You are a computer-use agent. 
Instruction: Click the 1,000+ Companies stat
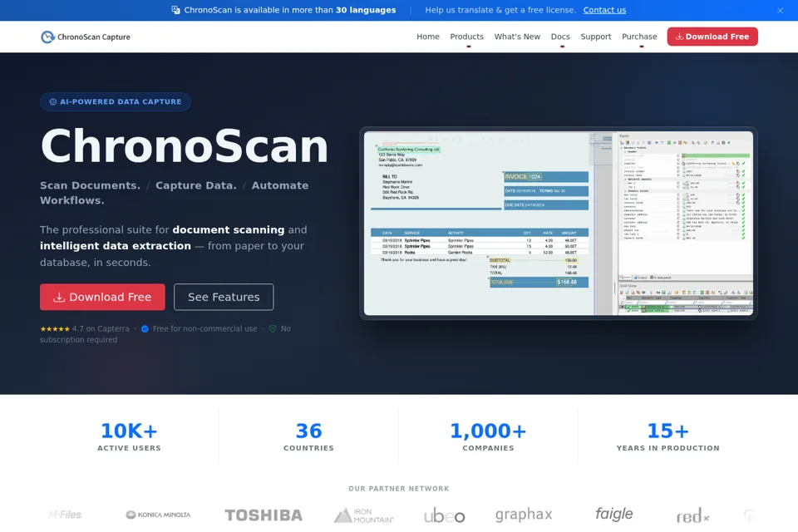point(488,436)
